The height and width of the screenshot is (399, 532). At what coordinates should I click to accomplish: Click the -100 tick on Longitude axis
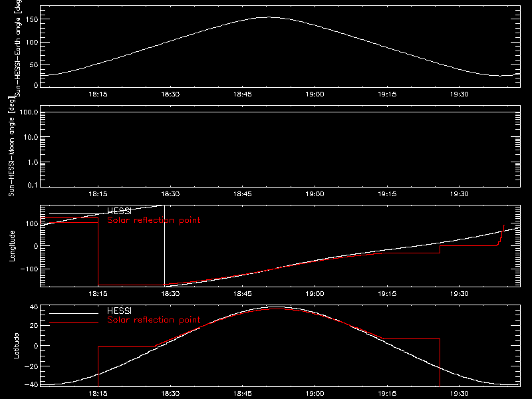click(29, 269)
